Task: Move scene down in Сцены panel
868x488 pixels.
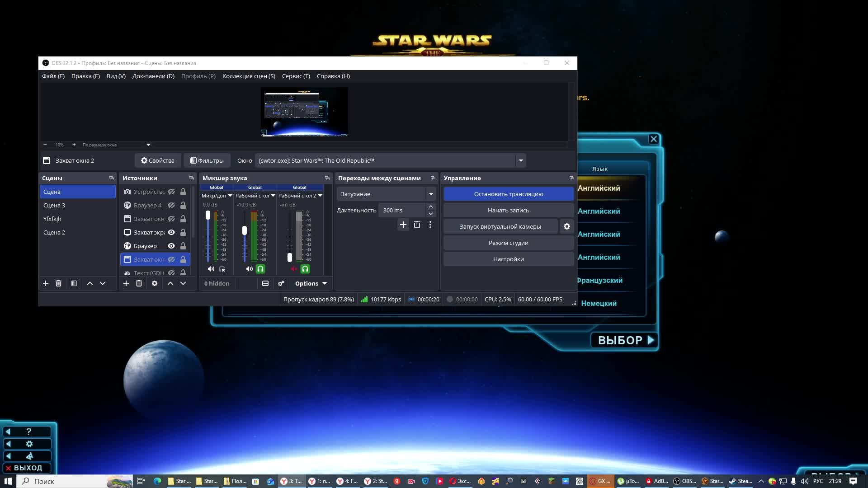Action: [103, 283]
